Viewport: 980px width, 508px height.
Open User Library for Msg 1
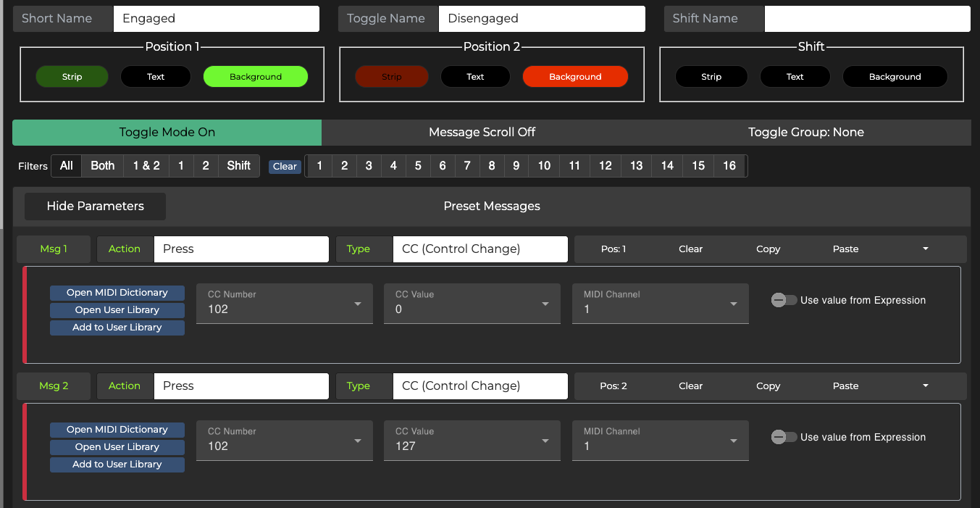(117, 310)
